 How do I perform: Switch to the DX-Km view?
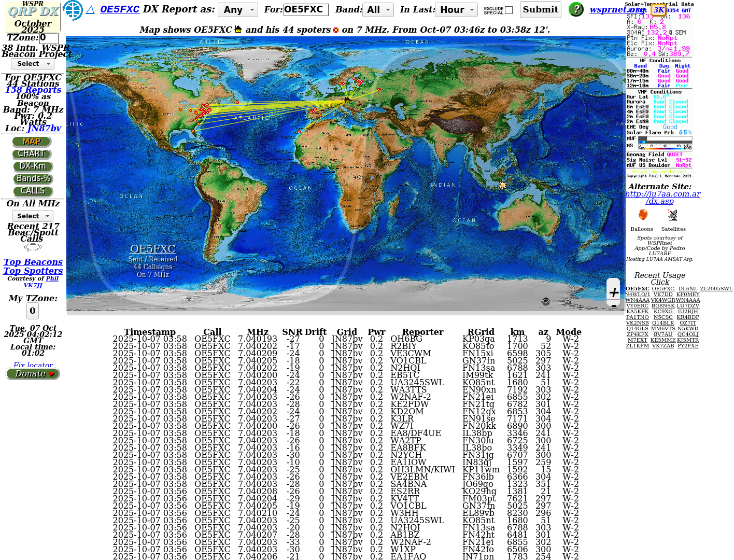pos(33,166)
